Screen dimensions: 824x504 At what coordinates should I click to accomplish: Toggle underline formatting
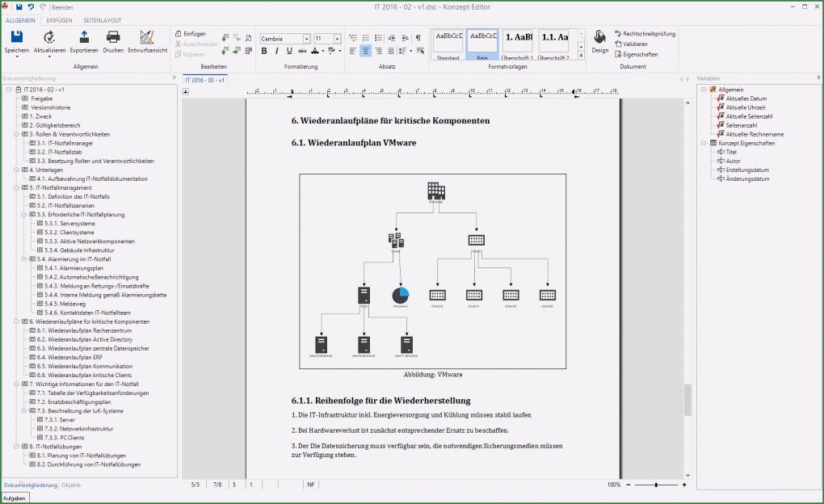click(290, 50)
